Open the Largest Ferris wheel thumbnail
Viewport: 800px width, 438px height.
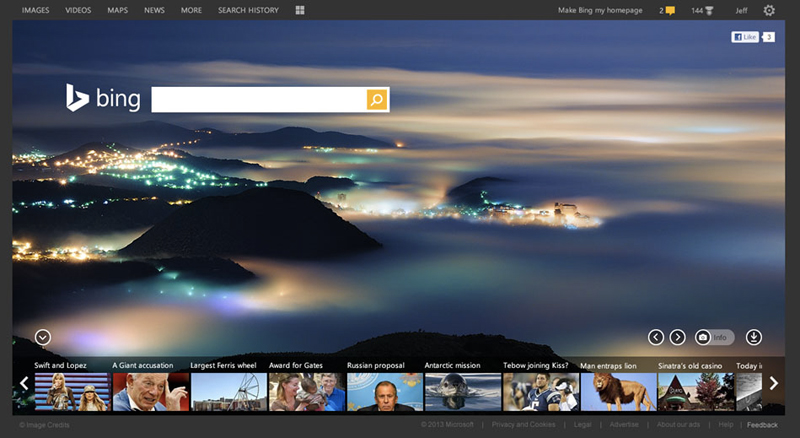click(229, 392)
